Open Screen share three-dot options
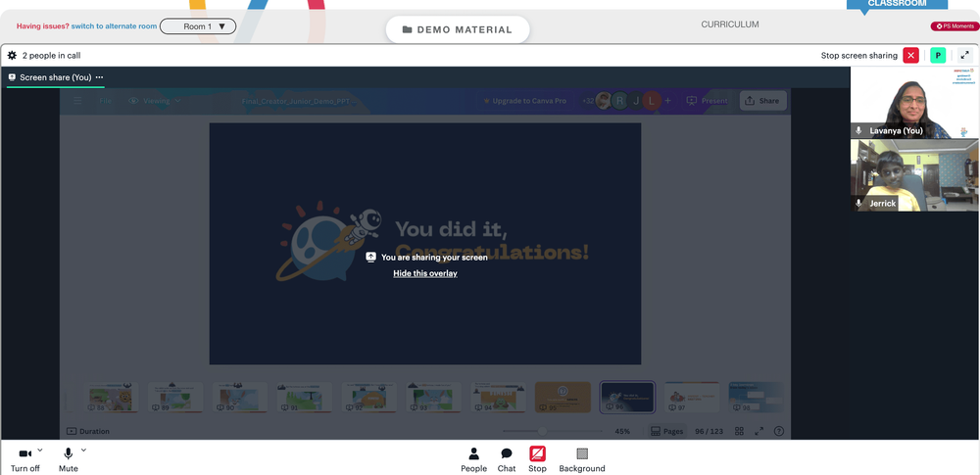 99,77
